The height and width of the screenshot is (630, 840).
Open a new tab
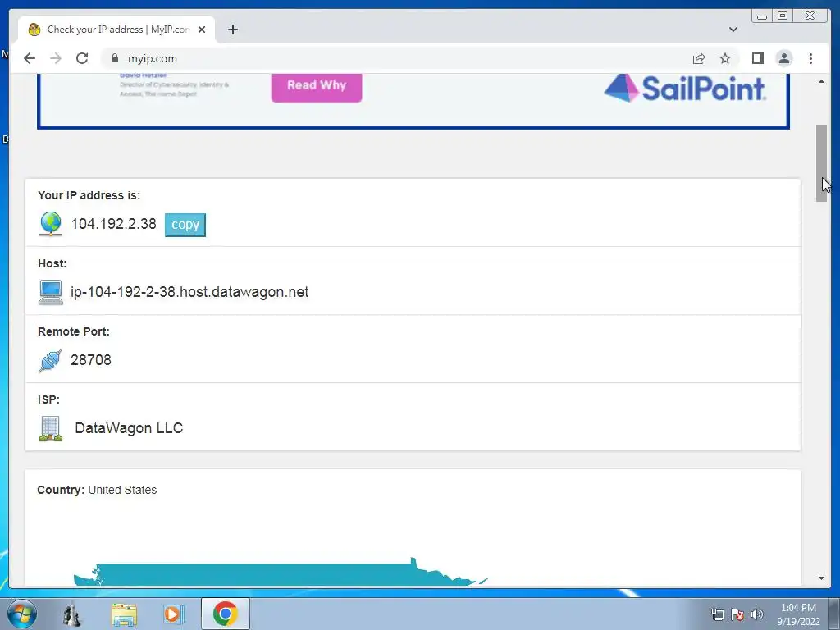tap(232, 30)
